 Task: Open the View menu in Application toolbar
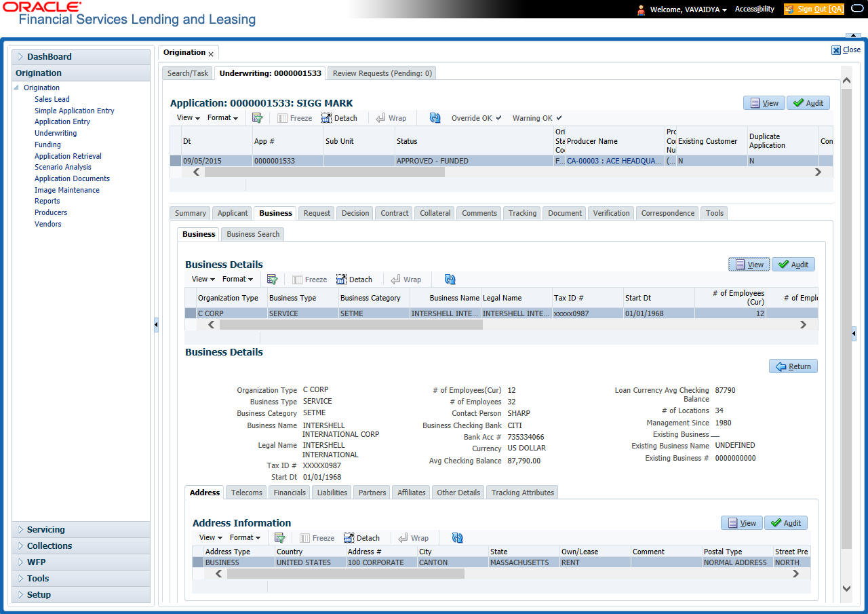pos(188,117)
